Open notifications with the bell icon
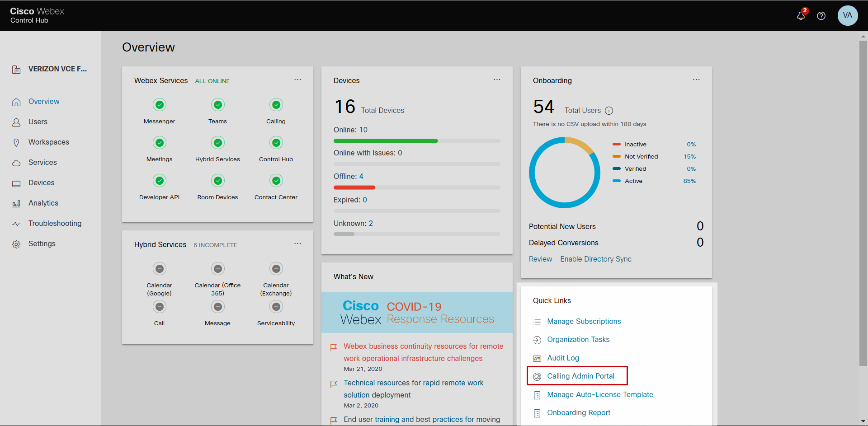 [x=801, y=16]
